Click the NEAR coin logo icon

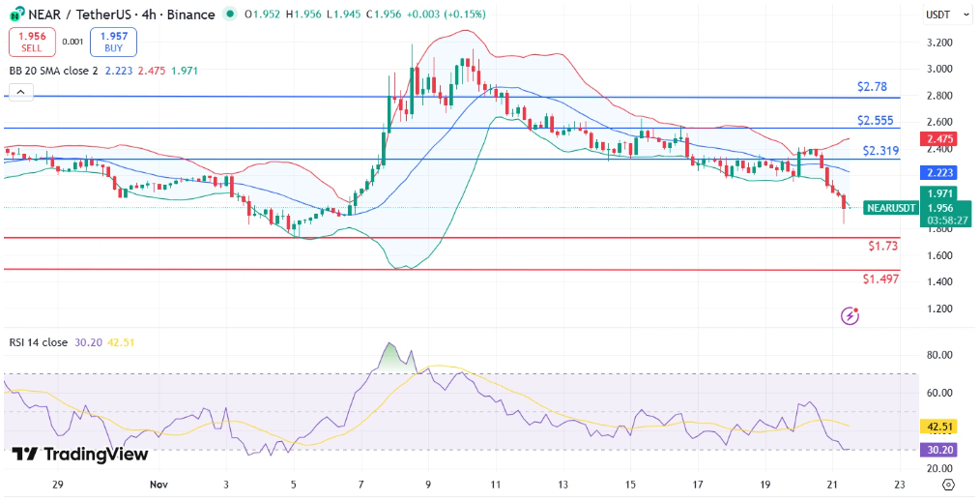pos(18,15)
